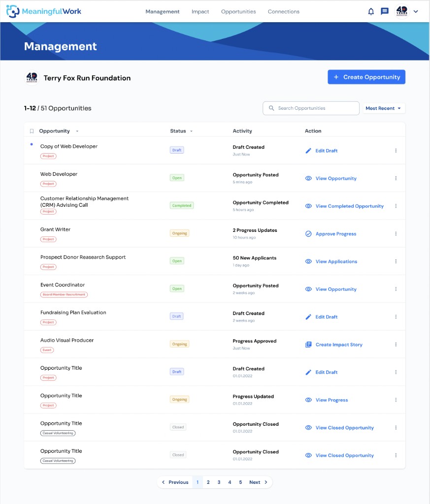Click View Completed Opportunity link
The image size is (430, 504).
[x=344, y=206]
